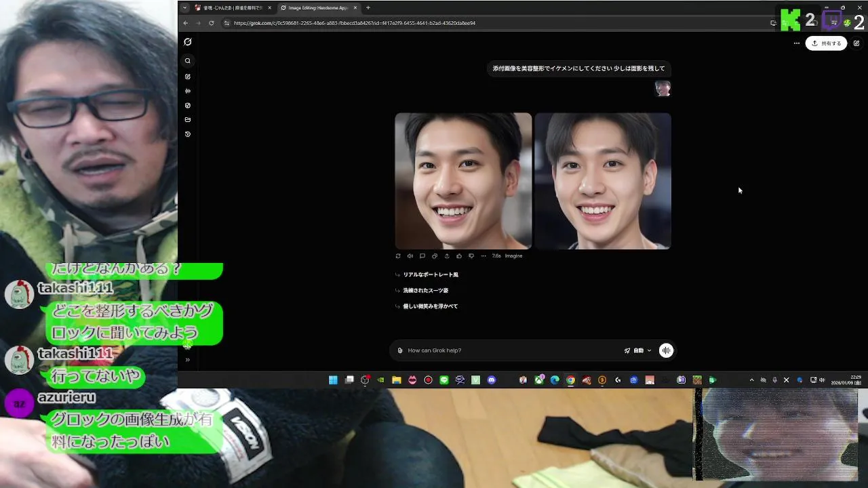Close the Image Editing browser tab
The height and width of the screenshot is (488, 868).
pos(355,8)
